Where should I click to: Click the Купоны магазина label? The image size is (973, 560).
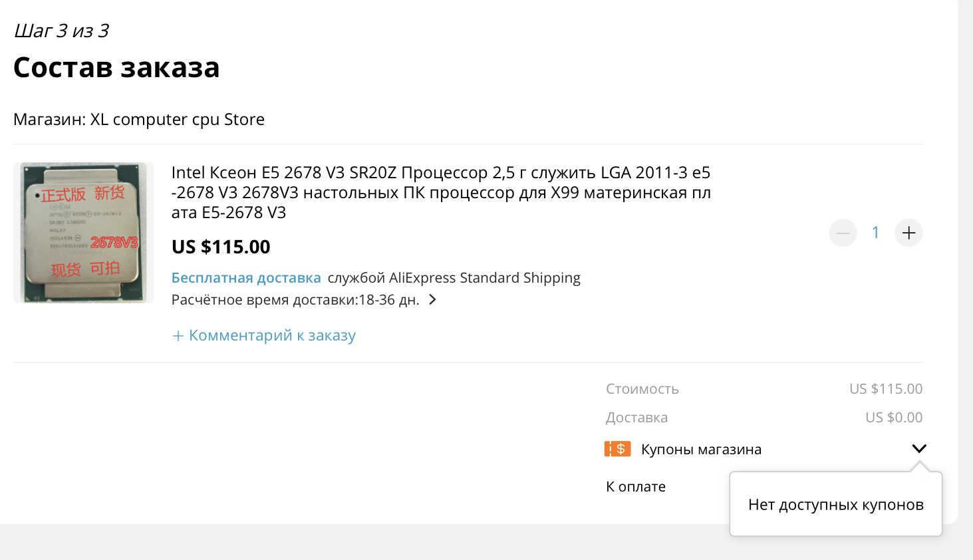701,450
